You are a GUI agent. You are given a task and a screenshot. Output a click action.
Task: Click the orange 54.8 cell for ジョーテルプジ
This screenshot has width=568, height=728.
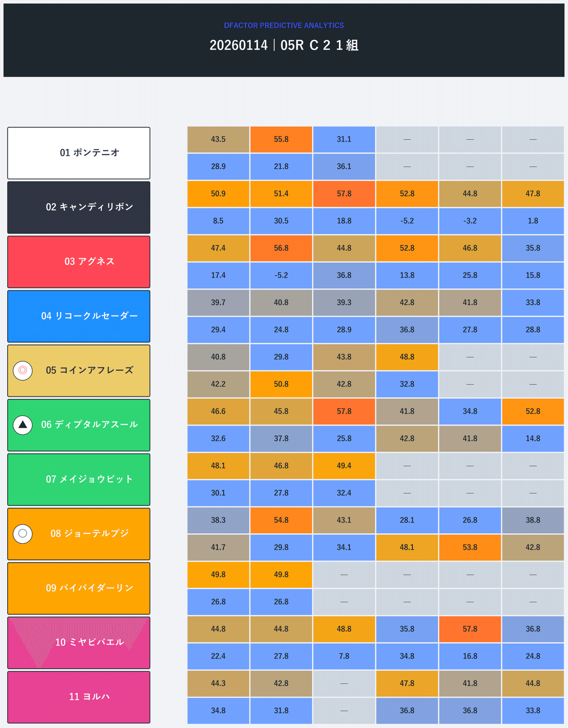(281, 520)
